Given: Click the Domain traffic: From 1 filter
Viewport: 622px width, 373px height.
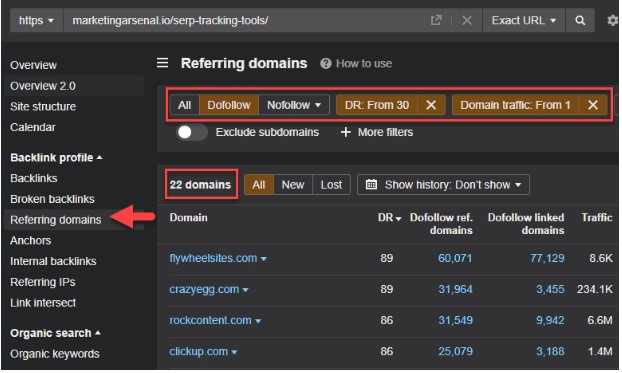Looking at the screenshot, I should 515,105.
